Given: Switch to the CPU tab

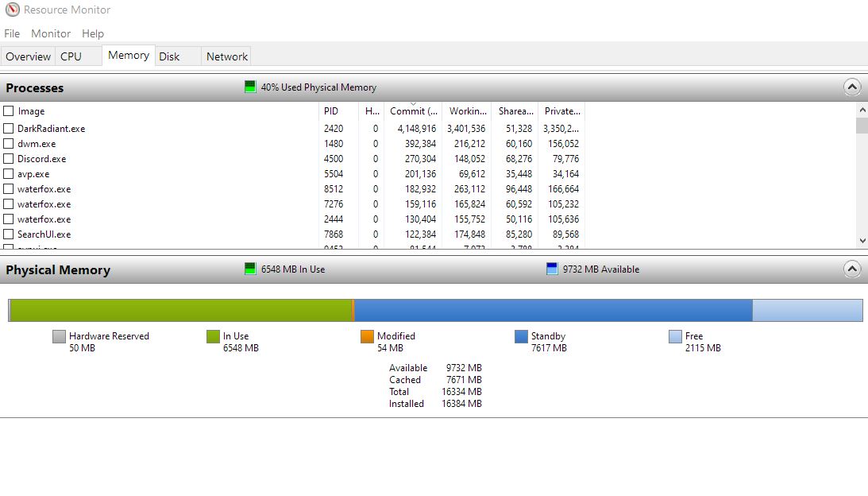Looking at the screenshot, I should 71,56.
